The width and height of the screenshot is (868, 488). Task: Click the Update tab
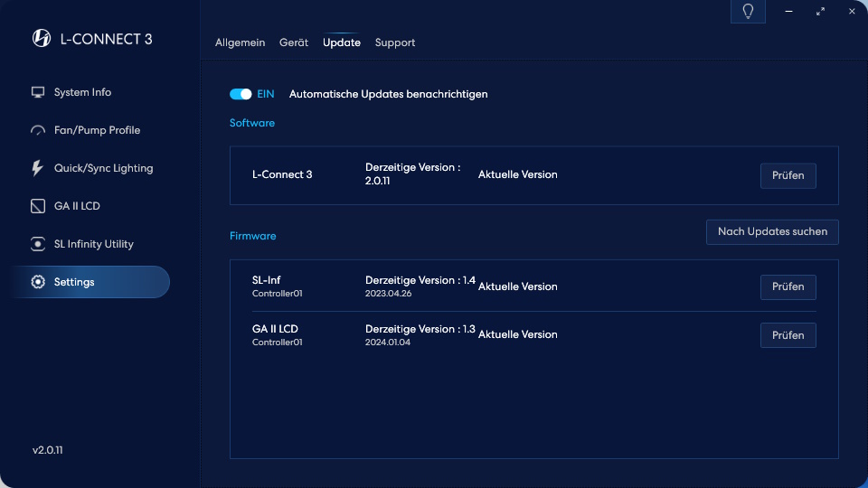[x=342, y=42]
